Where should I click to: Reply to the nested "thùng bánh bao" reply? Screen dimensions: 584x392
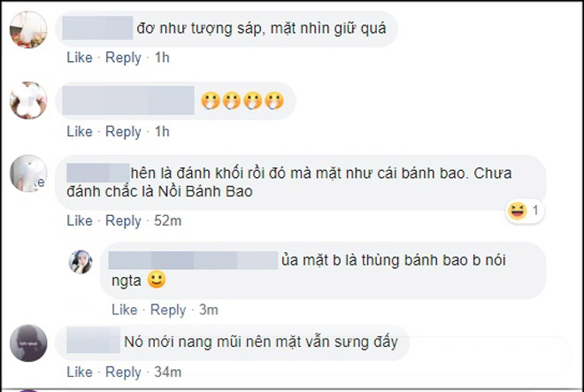tap(168, 310)
